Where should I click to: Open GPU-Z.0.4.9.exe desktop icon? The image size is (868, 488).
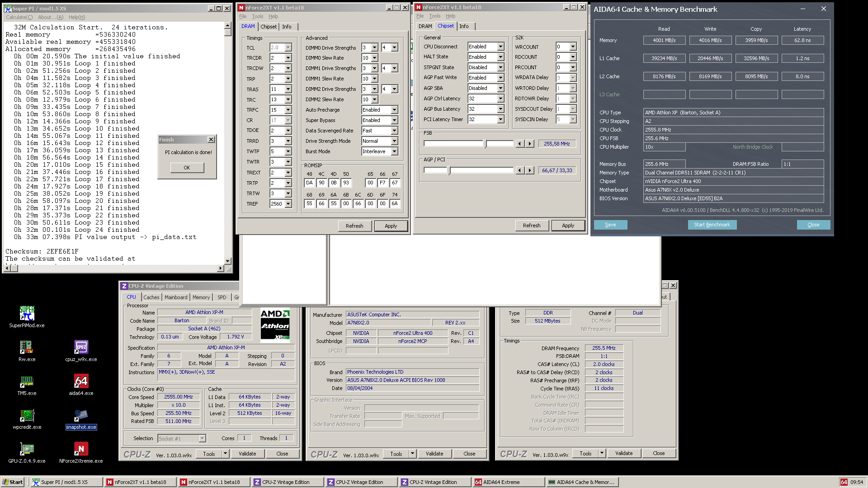(27, 452)
